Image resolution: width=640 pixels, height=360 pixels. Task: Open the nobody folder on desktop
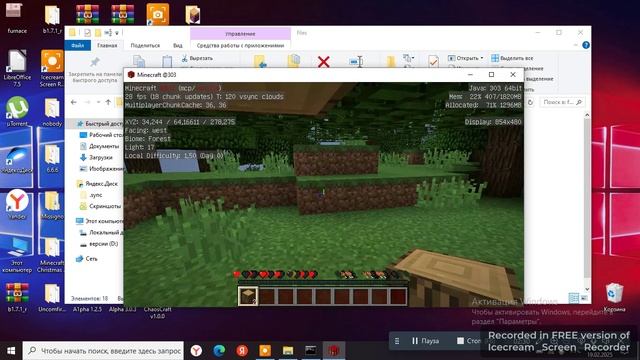pos(52,111)
